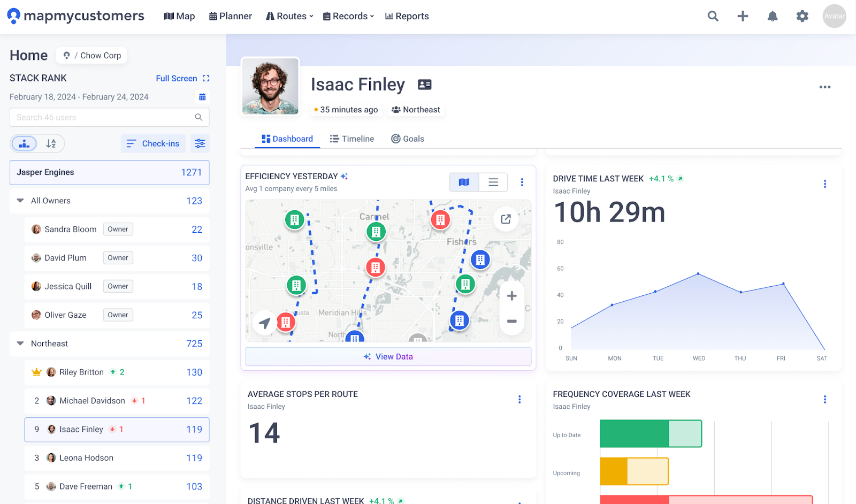Click the date range February 18 - 24
The width and height of the screenshot is (856, 504).
[79, 97]
